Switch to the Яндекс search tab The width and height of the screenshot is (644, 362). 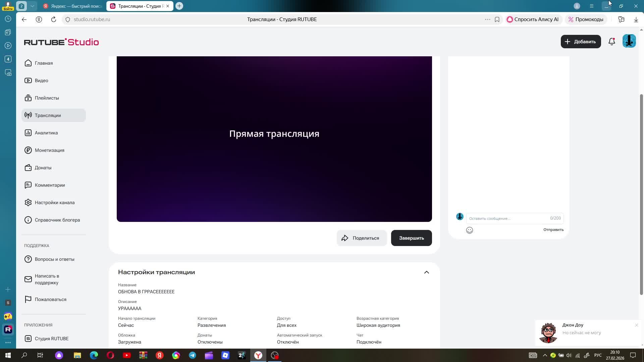(71, 6)
